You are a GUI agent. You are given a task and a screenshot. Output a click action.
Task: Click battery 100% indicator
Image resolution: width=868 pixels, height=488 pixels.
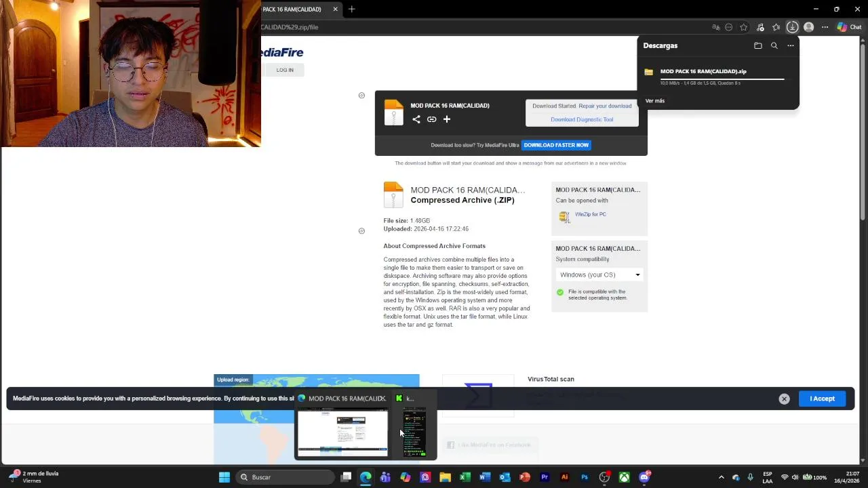pyautogui.click(x=814, y=477)
